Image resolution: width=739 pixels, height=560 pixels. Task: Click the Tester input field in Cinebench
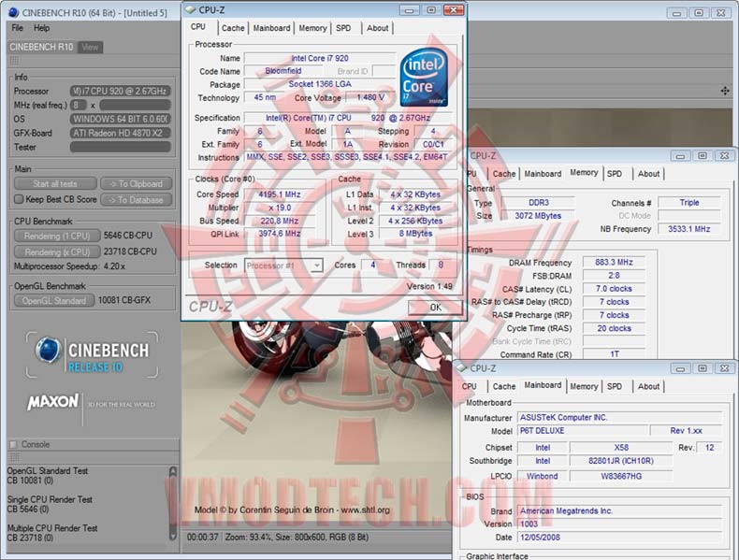click(x=120, y=147)
